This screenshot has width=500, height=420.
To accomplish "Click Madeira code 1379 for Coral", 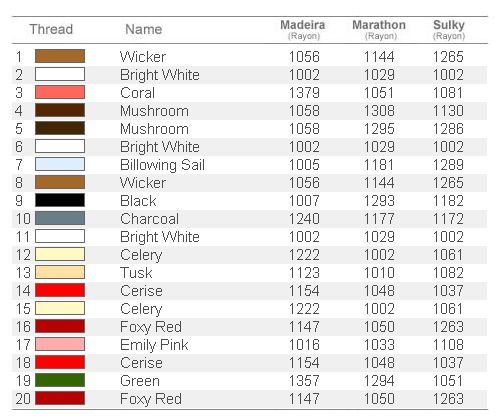I will pyautogui.click(x=304, y=93).
